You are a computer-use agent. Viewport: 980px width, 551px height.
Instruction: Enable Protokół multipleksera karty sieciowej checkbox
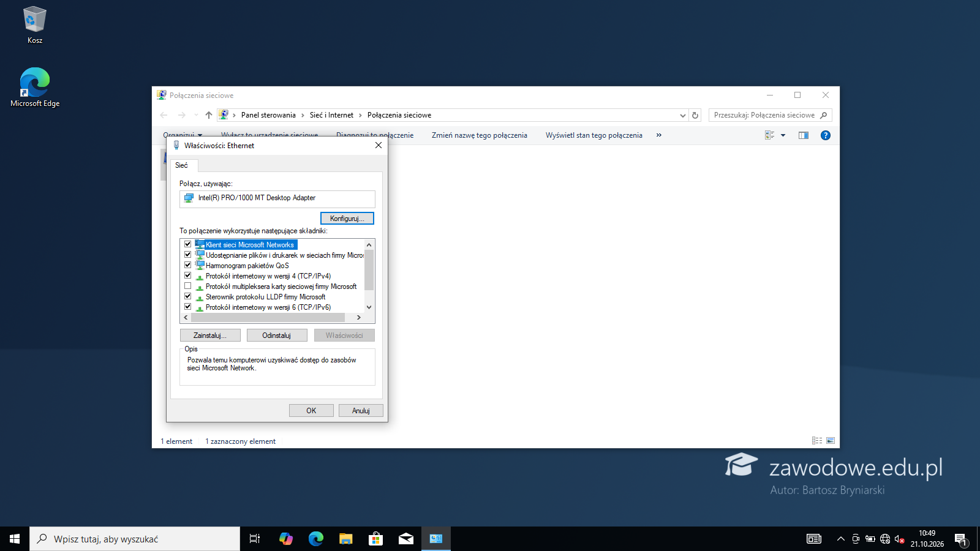click(188, 286)
